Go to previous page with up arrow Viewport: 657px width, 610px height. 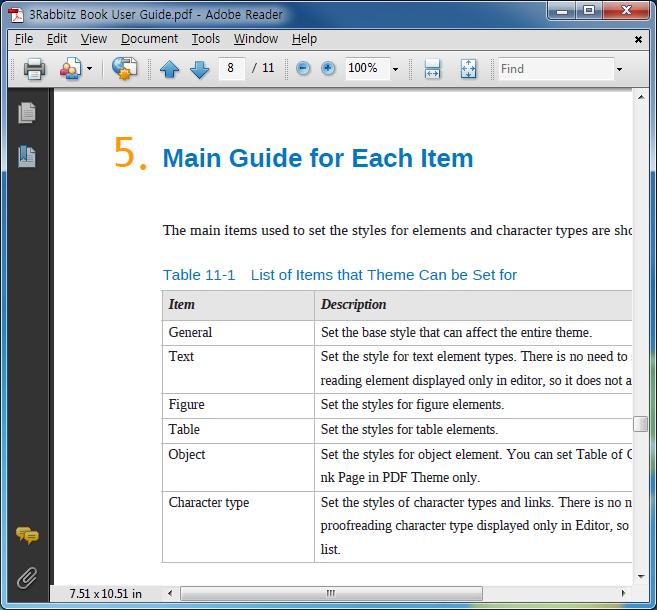coord(170,69)
